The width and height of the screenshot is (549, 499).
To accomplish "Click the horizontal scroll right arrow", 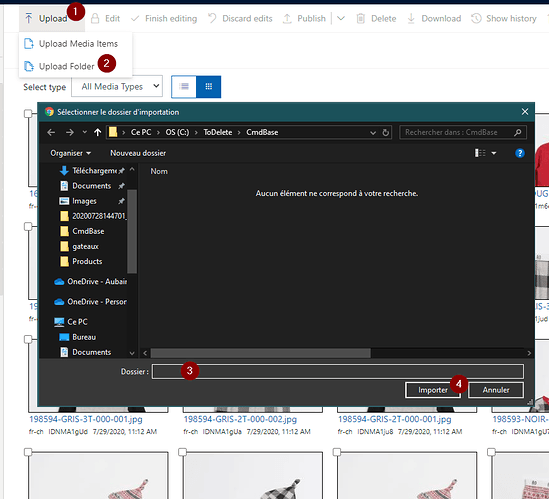I will point(529,353).
